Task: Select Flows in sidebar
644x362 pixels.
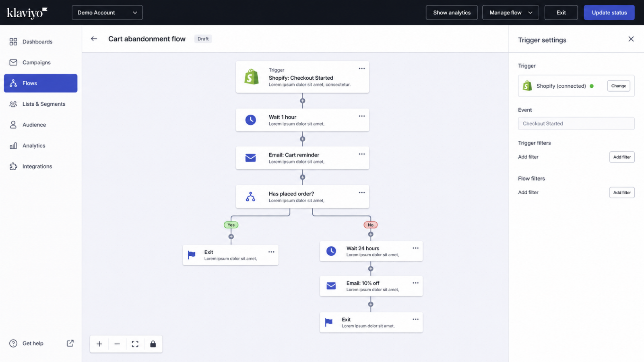Action: tap(41, 83)
